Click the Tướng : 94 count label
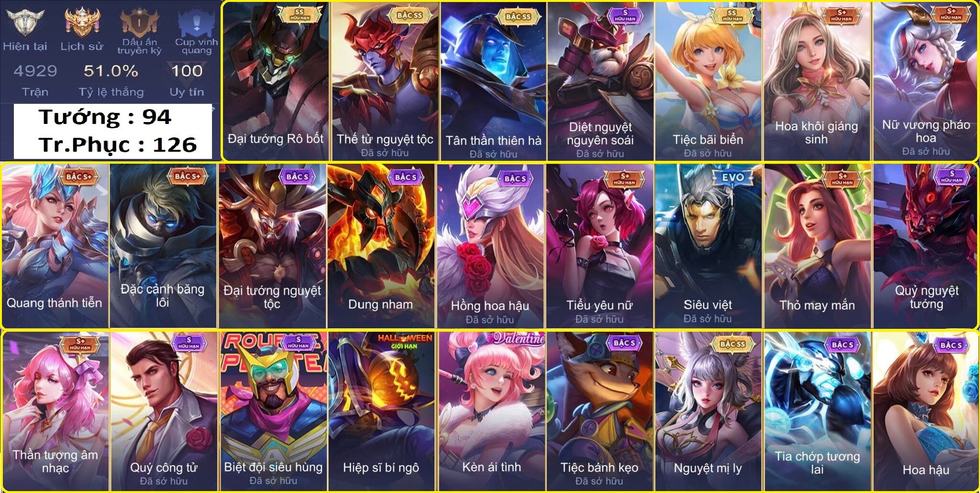 105,117
